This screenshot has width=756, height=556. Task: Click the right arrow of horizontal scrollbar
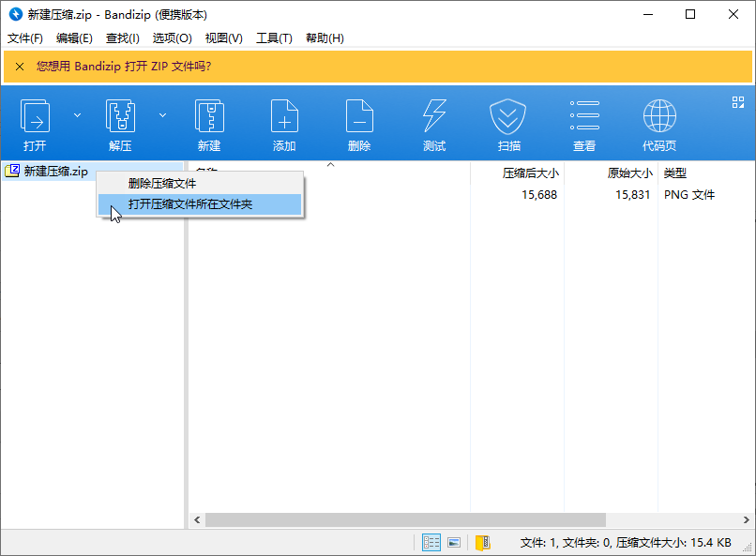(x=746, y=519)
